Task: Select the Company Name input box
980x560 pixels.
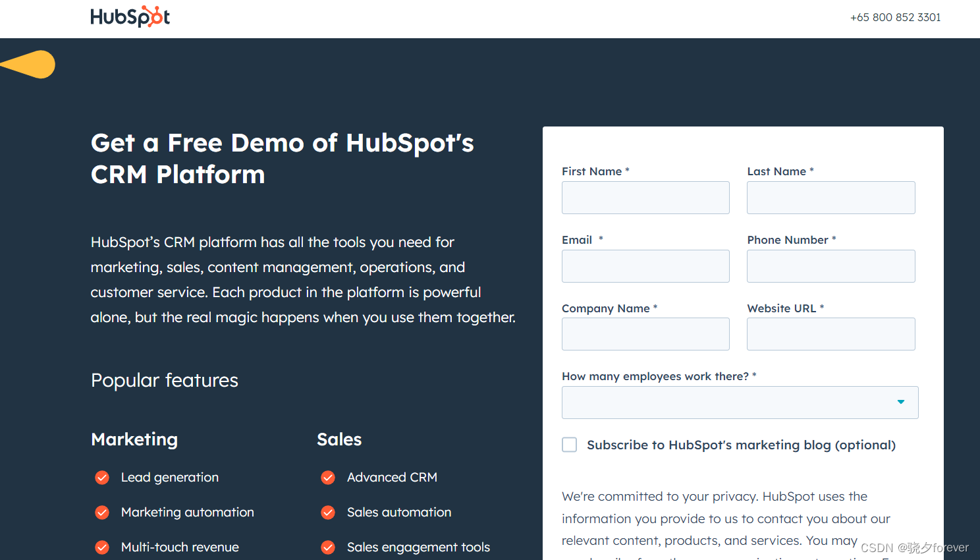Action: [645, 334]
